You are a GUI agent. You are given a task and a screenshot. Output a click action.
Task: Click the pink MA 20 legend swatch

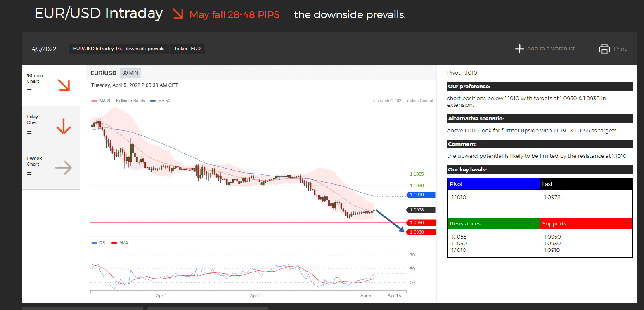(94, 101)
